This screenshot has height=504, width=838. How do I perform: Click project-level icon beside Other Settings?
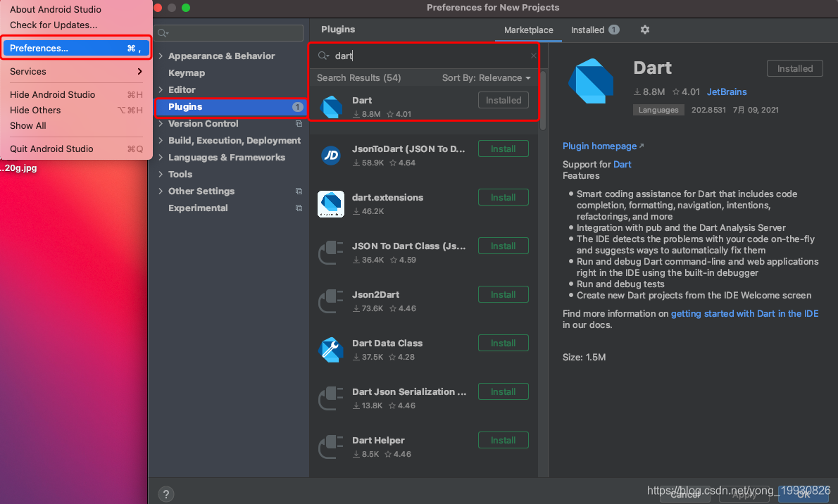click(x=299, y=191)
